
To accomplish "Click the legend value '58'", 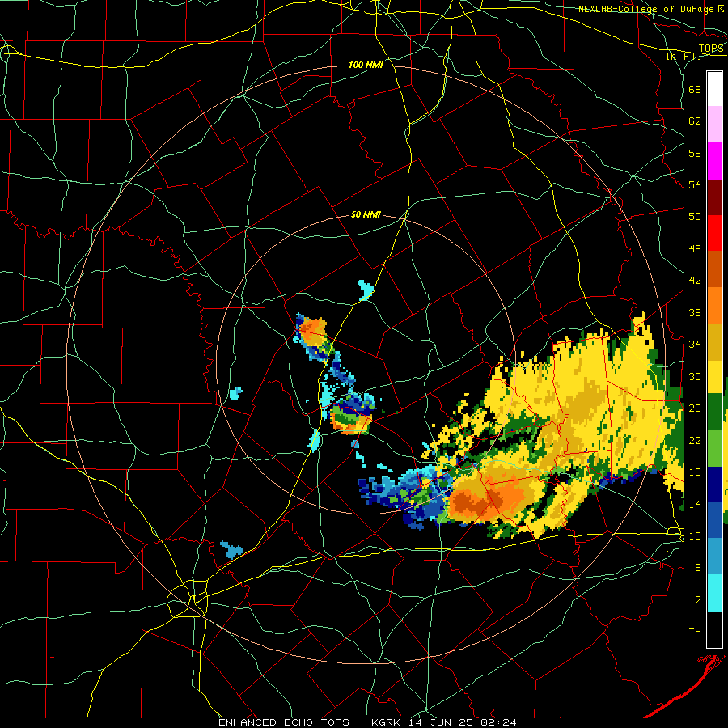I will coord(695,153).
